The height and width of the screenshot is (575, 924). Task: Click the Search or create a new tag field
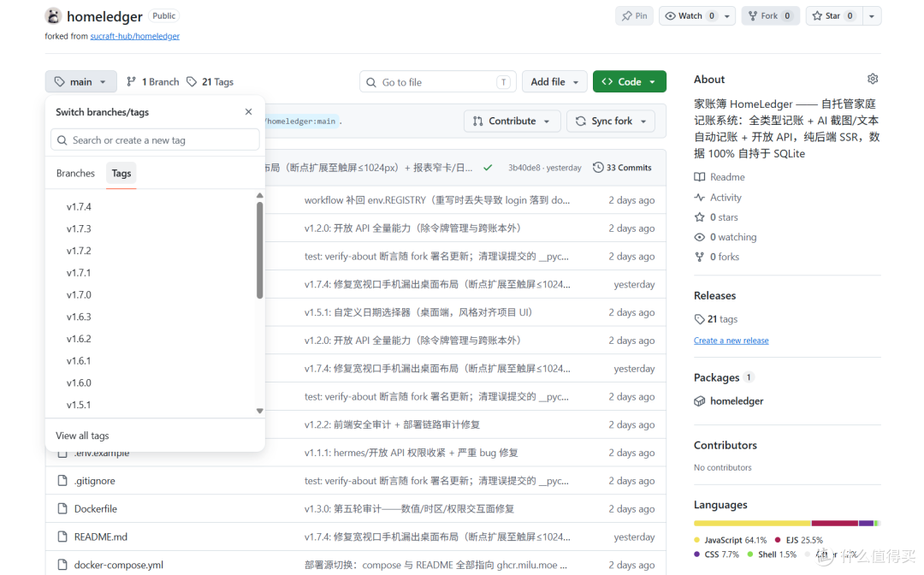point(155,140)
